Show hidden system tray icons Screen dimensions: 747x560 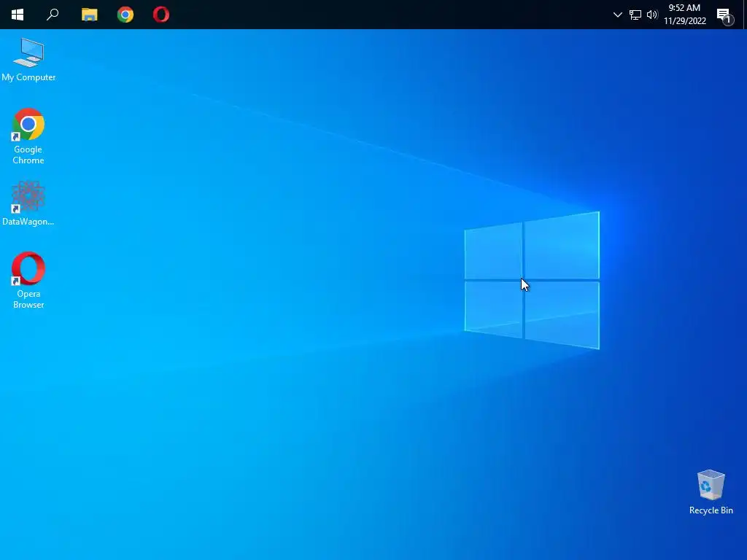[x=617, y=15]
